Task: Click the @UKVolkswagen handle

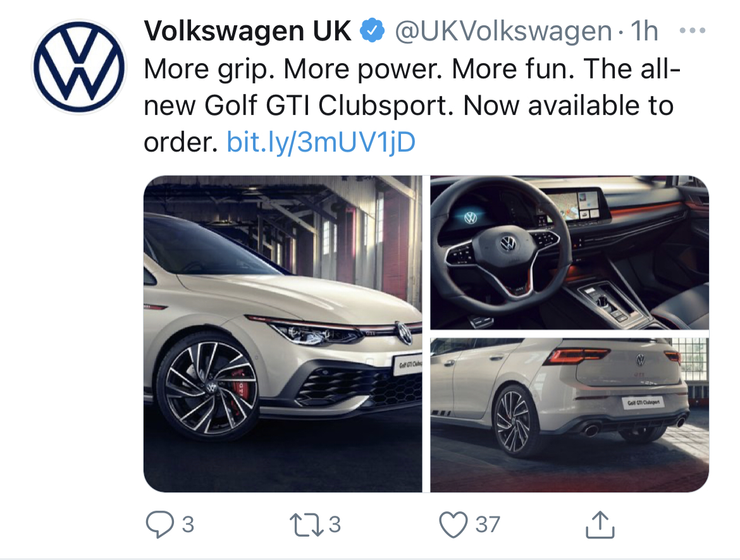Action: (x=503, y=31)
